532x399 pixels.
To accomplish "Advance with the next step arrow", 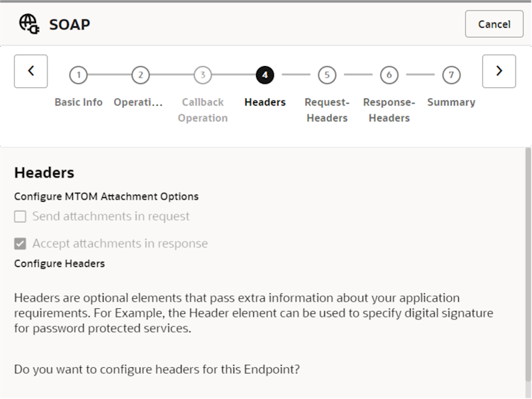I will pos(499,71).
